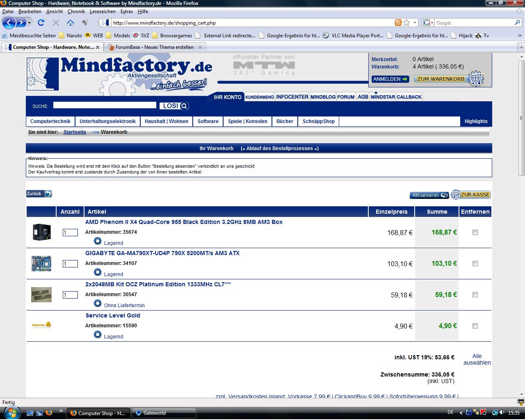Click the Highlights menu item

tap(476, 121)
